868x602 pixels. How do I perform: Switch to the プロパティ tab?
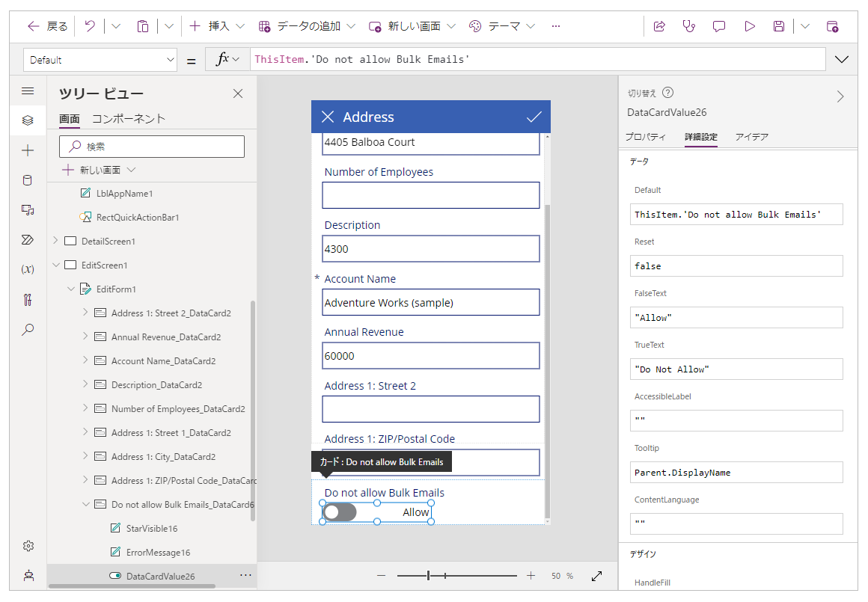(646, 137)
